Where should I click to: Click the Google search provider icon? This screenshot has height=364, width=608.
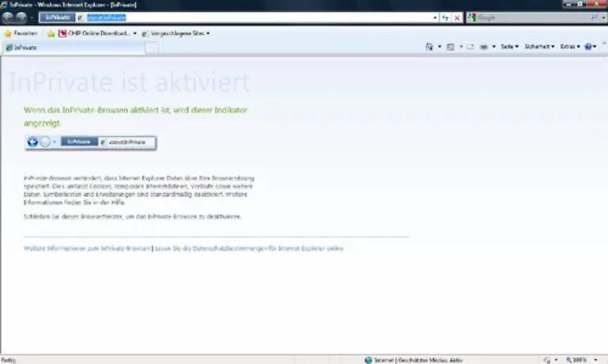(x=472, y=17)
